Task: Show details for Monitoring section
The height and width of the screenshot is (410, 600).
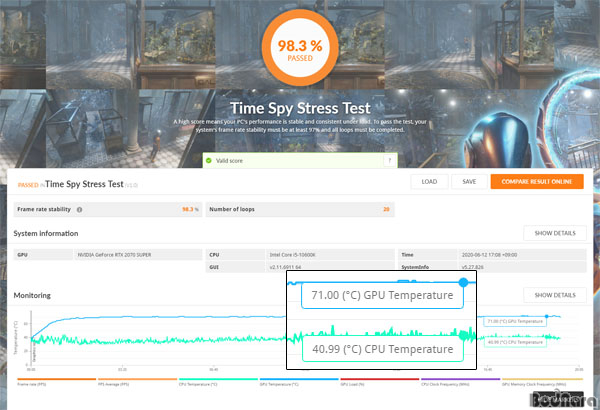Action: pyautogui.click(x=555, y=295)
